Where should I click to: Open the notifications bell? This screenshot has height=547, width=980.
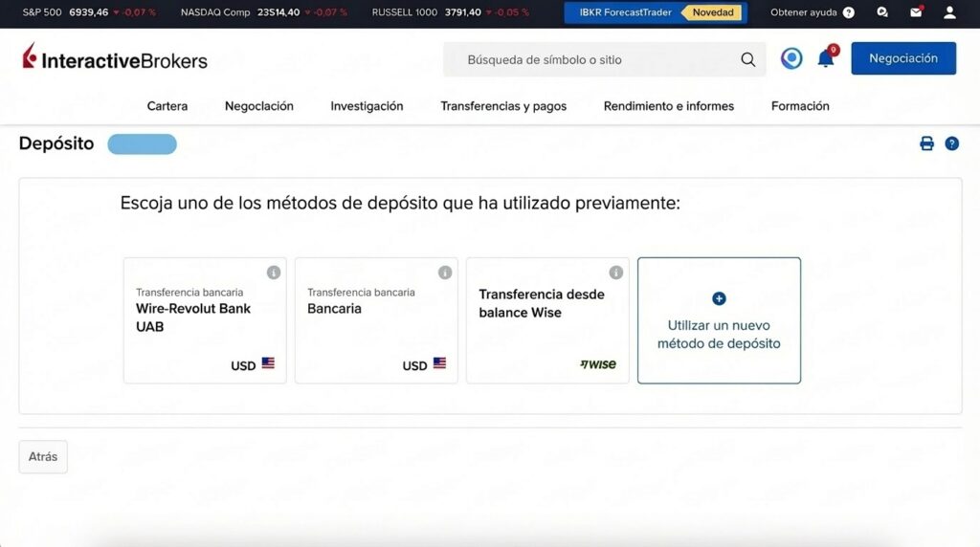click(x=826, y=58)
